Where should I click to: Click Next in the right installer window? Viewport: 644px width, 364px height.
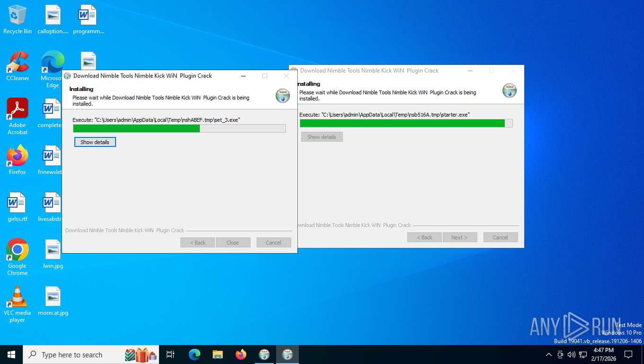pyautogui.click(x=459, y=237)
